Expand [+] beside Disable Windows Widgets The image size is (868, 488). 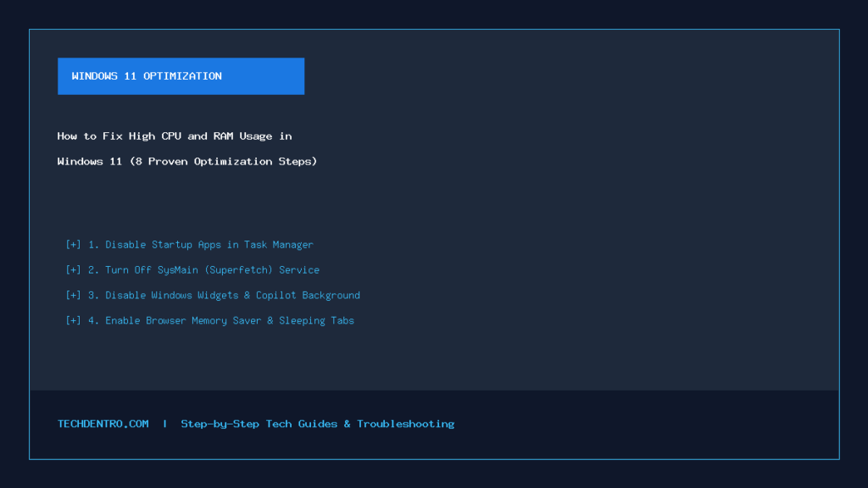[x=73, y=296]
